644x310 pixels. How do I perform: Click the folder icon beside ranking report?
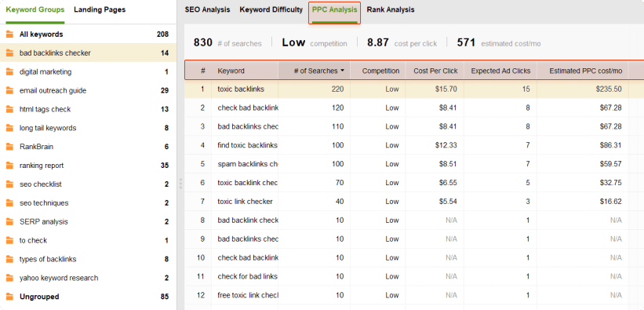coord(10,166)
